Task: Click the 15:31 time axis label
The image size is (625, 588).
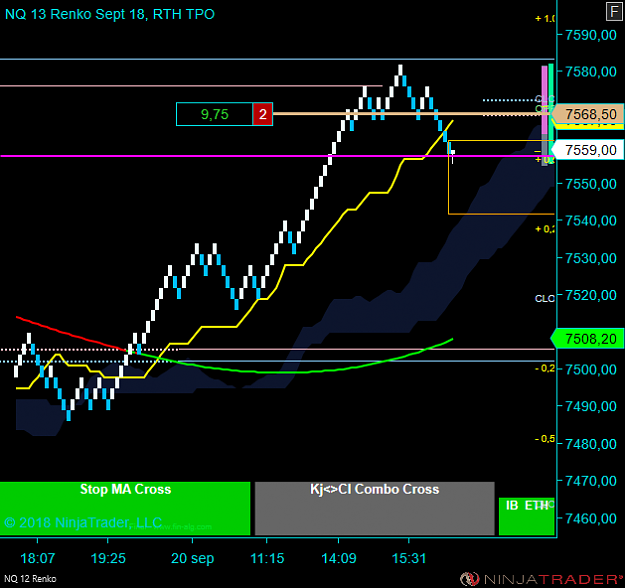Action: click(x=409, y=558)
